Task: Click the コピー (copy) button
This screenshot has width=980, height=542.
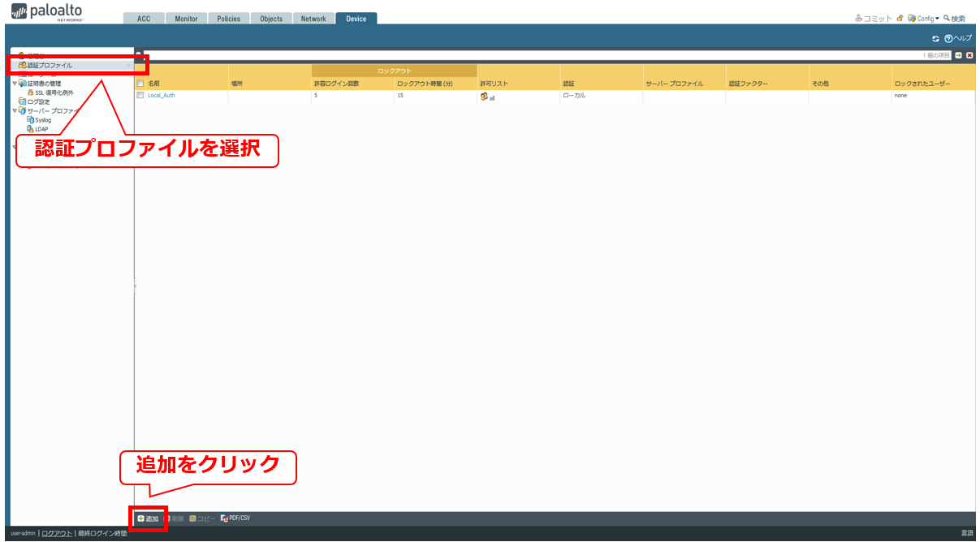Action: pyautogui.click(x=203, y=518)
